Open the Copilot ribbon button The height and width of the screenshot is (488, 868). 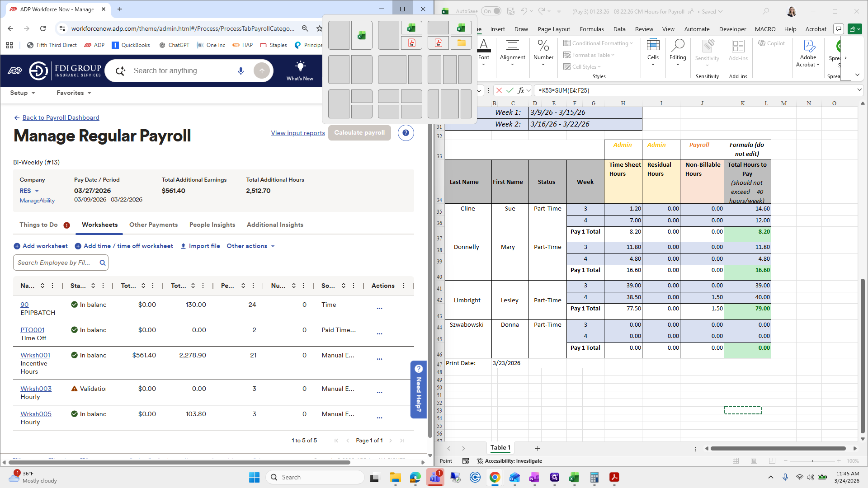[771, 43]
